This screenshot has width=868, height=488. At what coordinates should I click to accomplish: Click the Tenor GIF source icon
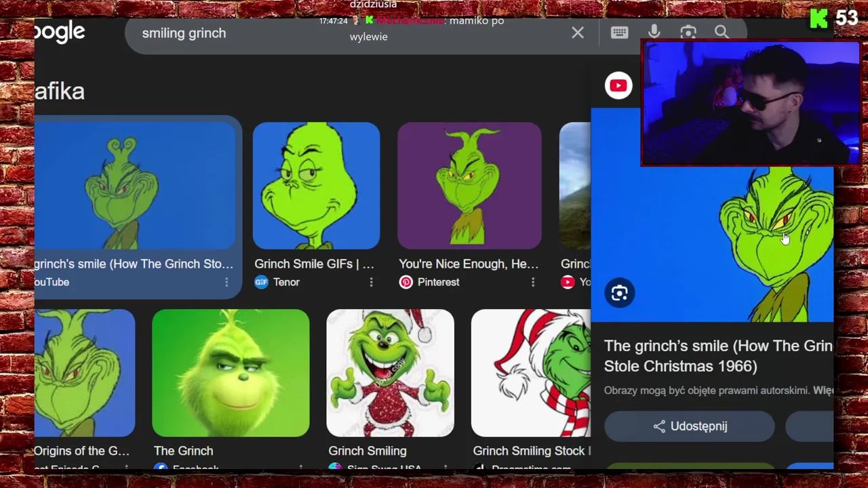[x=261, y=282]
